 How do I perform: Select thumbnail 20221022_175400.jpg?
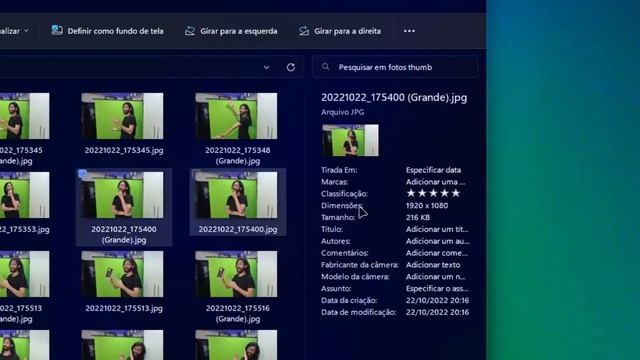(x=236, y=195)
